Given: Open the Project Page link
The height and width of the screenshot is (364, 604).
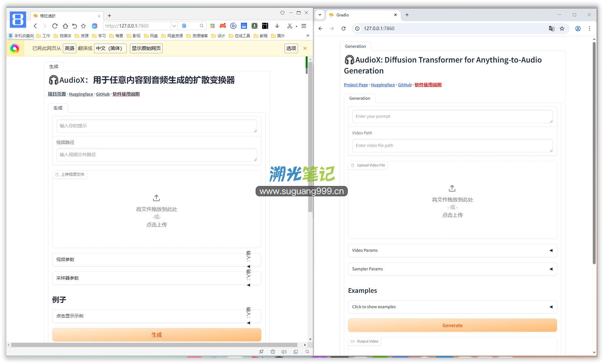Looking at the screenshot, I should pos(356,85).
